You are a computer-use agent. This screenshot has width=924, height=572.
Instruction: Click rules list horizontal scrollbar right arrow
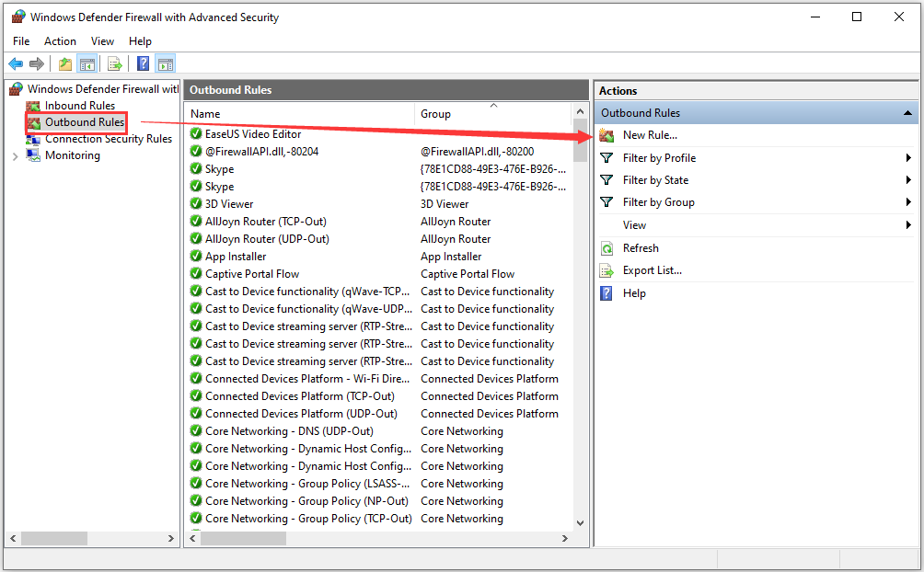[564, 538]
